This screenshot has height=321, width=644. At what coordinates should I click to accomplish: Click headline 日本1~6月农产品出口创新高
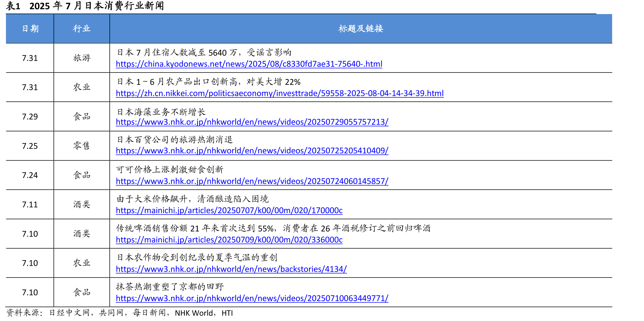click(209, 82)
